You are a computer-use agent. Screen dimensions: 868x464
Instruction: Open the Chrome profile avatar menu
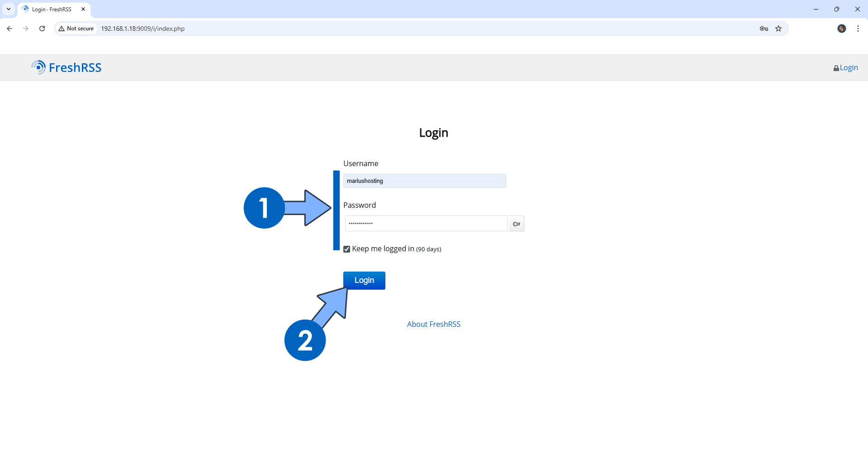click(842, 29)
